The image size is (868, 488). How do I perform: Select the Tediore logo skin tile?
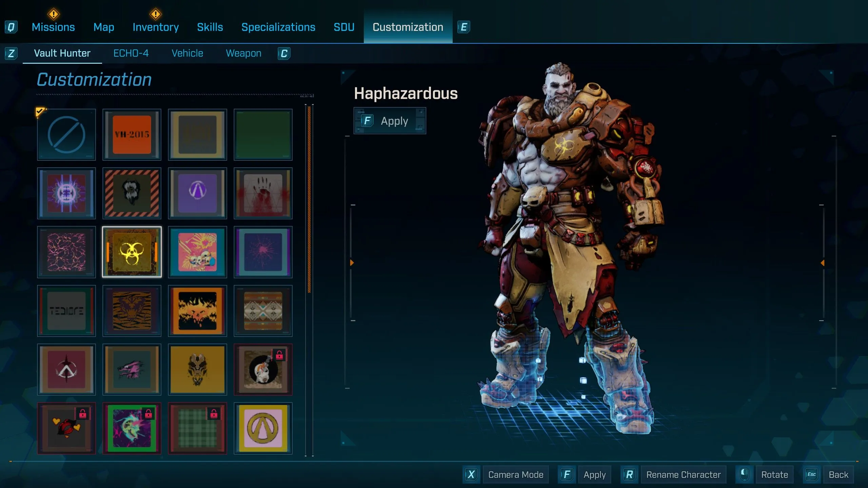(66, 311)
